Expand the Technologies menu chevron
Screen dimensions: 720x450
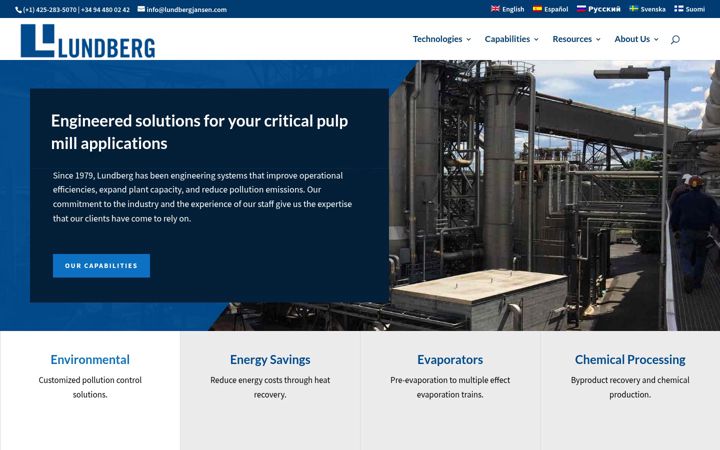tap(468, 39)
